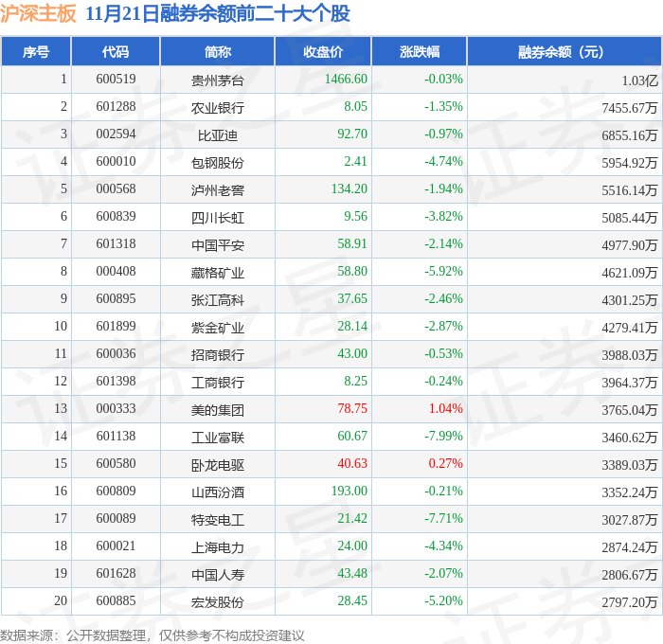Image resolution: width=663 pixels, height=644 pixels.
Task: Click stock name 贵州茅台
Action: [x=217, y=80]
